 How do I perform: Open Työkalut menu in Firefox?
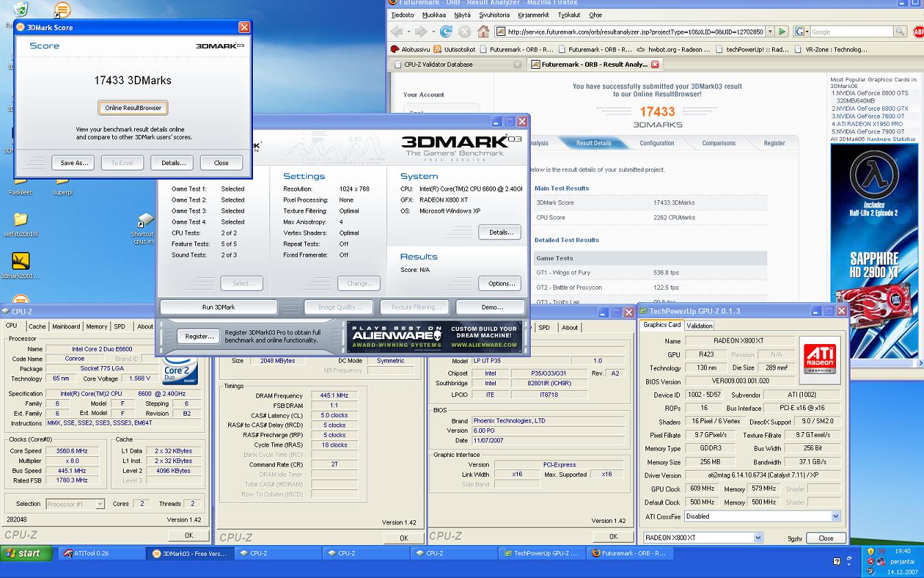tap(569, 15)
